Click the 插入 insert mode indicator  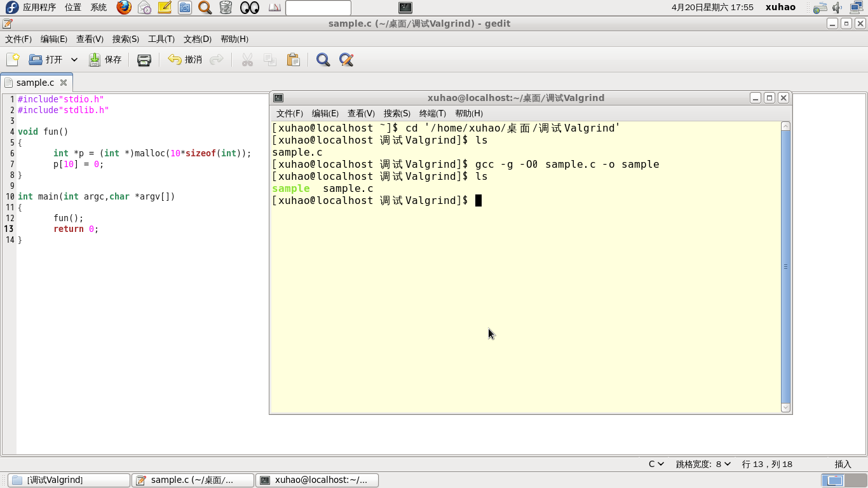click(x=843, y=464)
